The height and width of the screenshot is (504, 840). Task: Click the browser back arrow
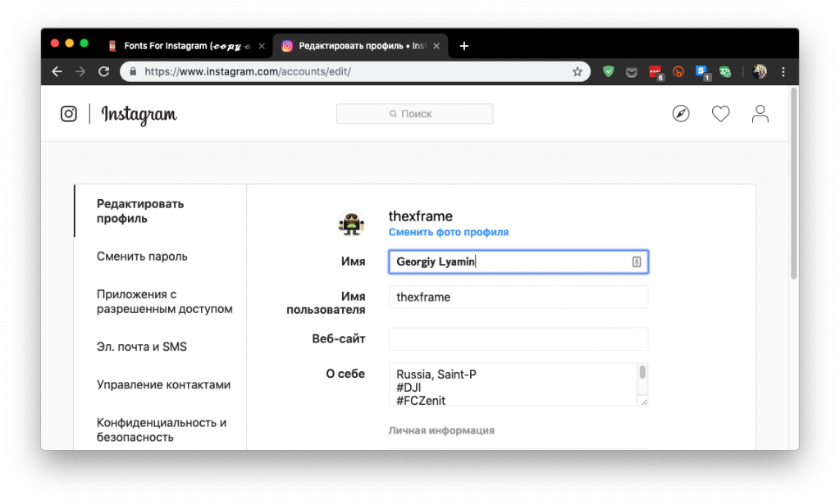(57, 72)
